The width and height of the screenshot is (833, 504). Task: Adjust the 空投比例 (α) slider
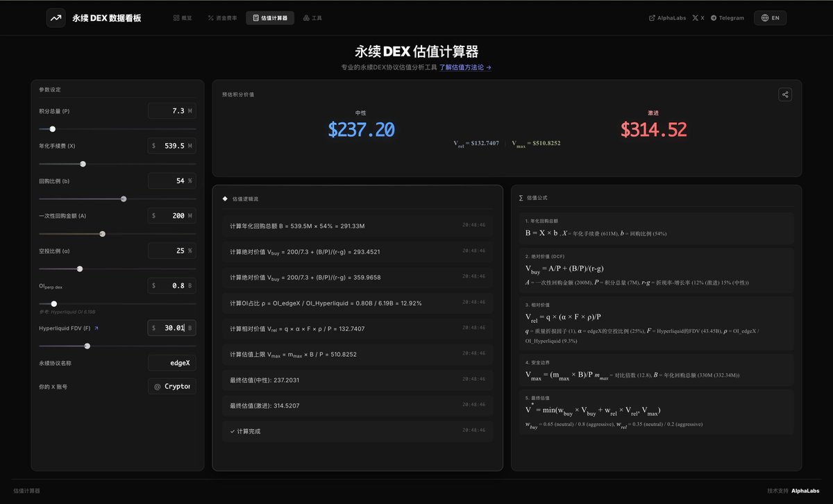click(117, 269)
